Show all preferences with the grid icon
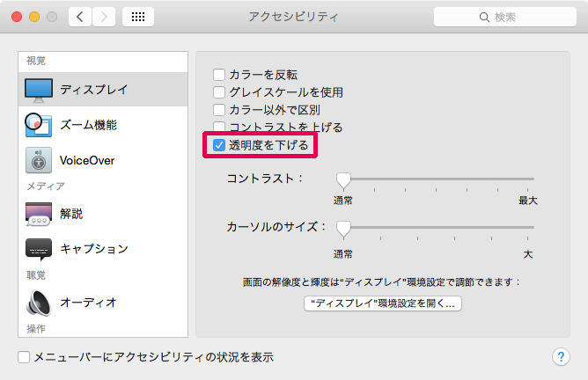Viewport: 588px width, 380px height. click(x=138, y=17)
